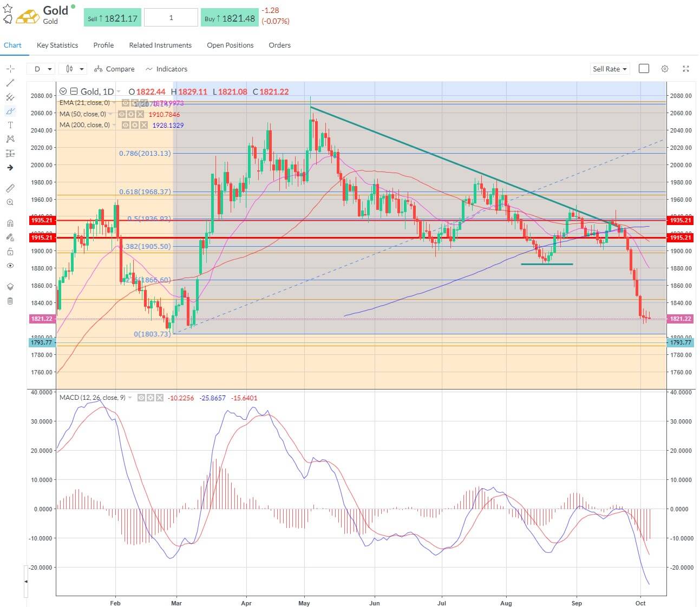
Task: Open MACD indicator settings gear
Action: point(151,398)
